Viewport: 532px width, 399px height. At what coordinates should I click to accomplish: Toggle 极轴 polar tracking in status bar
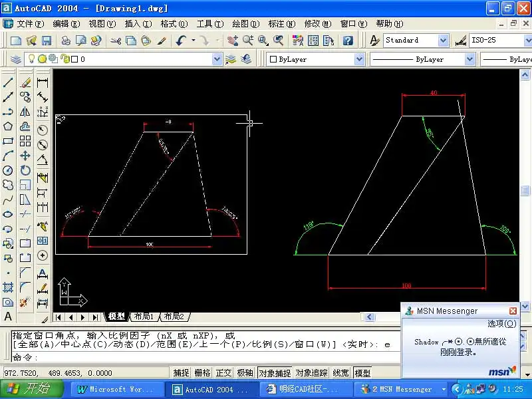pyautogui.click(x=245, y=373)
